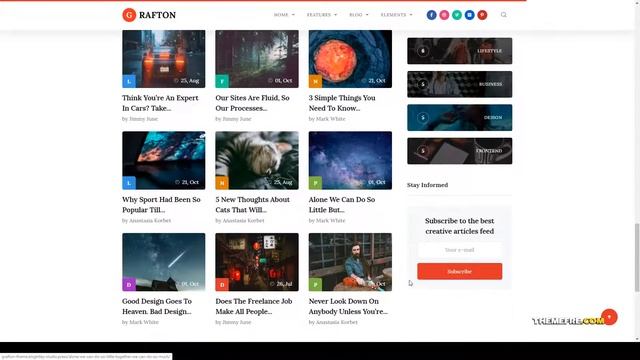
Task: Open the Frontend category card
Action: pos(460,151)
